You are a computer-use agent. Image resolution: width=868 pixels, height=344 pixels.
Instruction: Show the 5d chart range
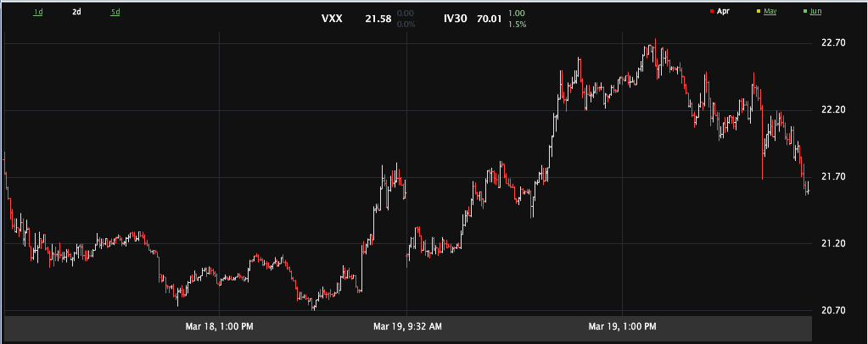115,12
